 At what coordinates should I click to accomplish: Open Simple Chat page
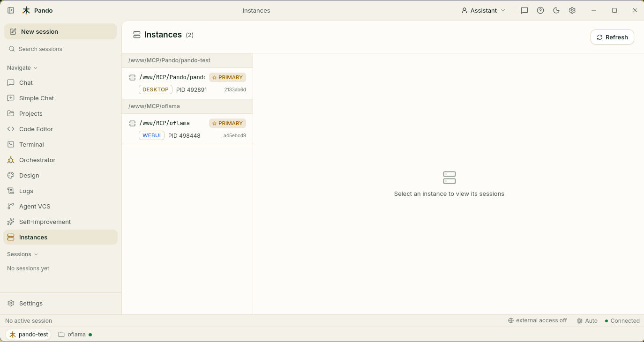click(60, 98)
